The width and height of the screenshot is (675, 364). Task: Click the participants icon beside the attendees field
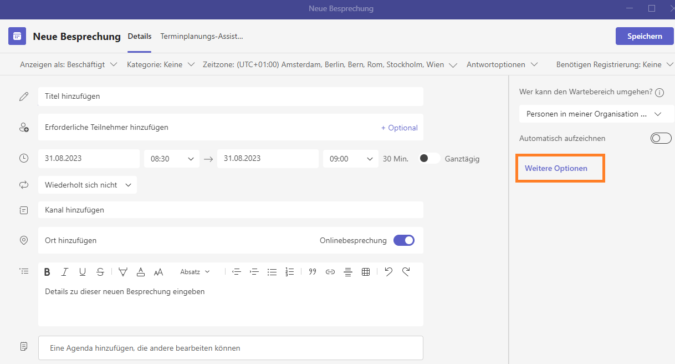pyautogui.click(x=24, y=127)
